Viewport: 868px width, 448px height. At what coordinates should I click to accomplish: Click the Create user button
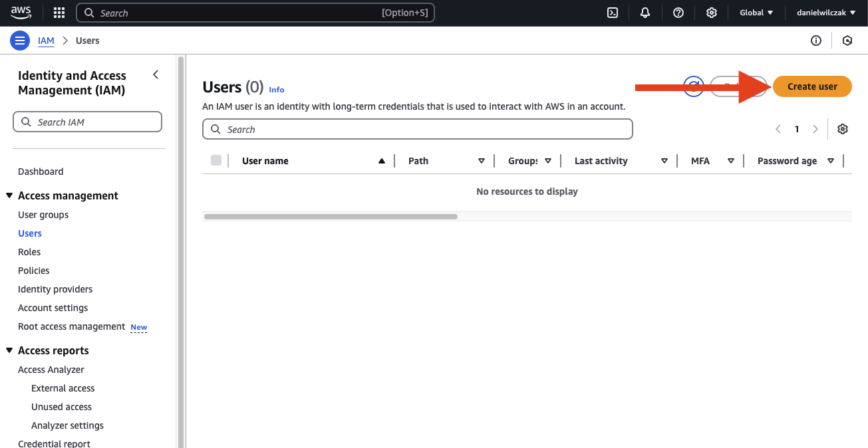coord(812,86)
